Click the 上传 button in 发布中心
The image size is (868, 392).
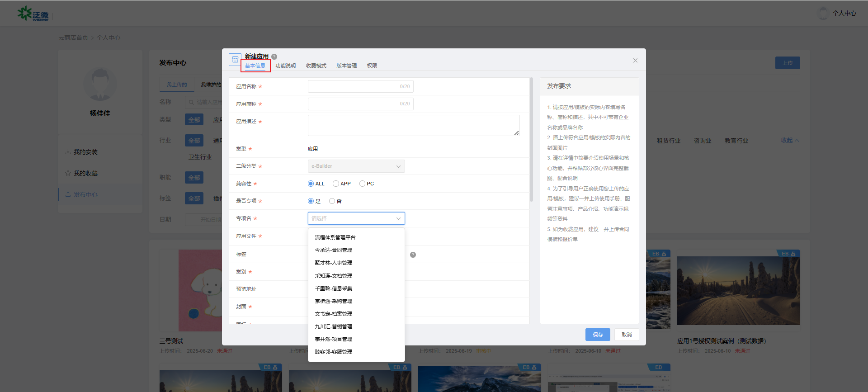click(788, 63)
